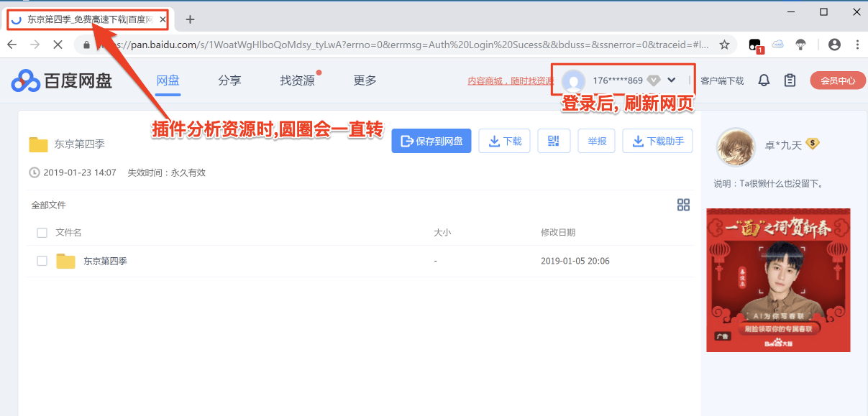Open the New Year advertisement banner

(778, 280)
